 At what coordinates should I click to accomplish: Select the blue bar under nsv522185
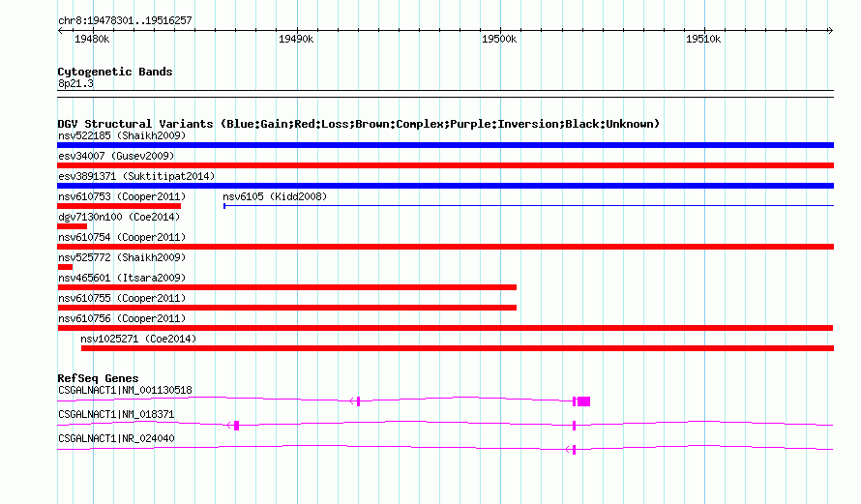tap(445, 145)
